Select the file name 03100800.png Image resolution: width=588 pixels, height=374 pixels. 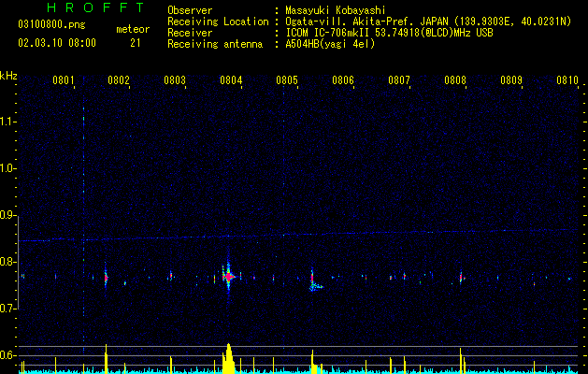point(51,25)
